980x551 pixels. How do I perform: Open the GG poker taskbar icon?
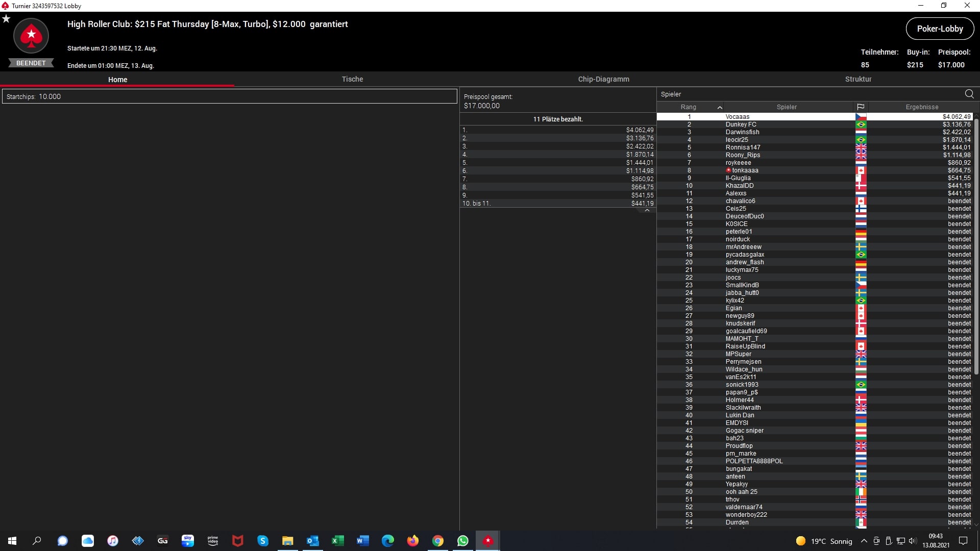point(163,541)
